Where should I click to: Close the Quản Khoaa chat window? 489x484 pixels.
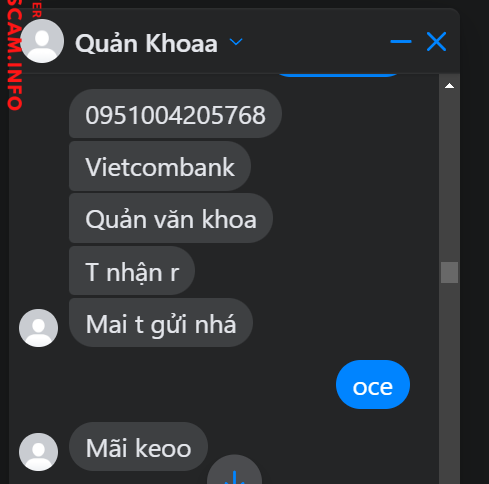point(436,42)
